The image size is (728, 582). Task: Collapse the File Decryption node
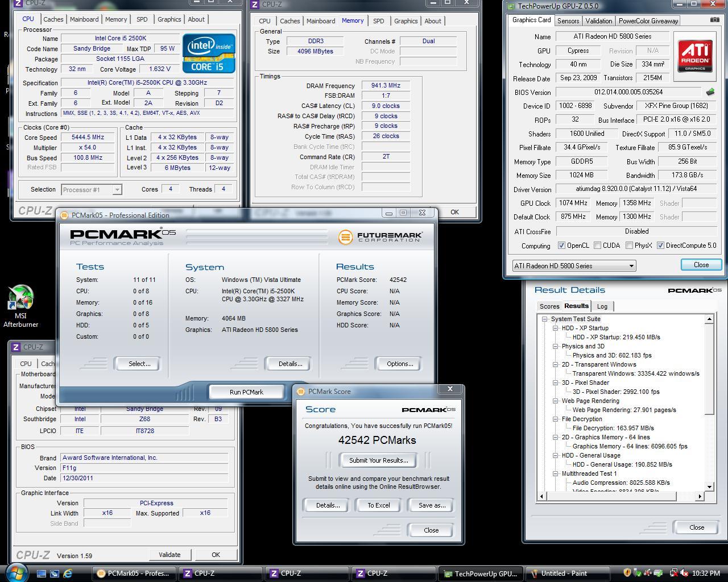tap(555, 419)
